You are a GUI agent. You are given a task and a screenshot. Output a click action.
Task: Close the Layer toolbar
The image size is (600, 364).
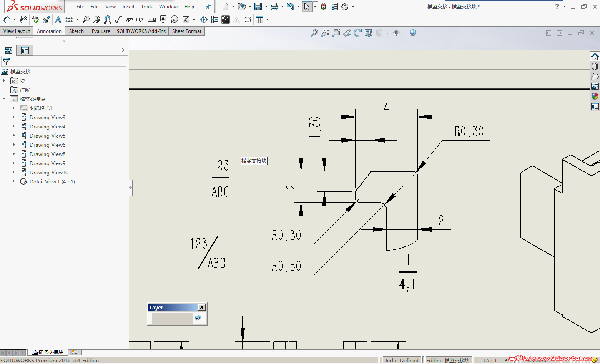(202, 307)
